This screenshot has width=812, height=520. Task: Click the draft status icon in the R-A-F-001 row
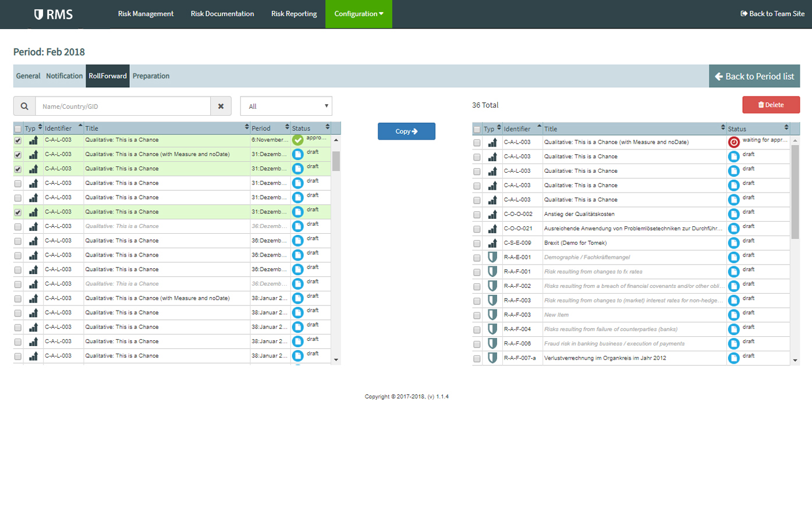(x=734, y=272)
